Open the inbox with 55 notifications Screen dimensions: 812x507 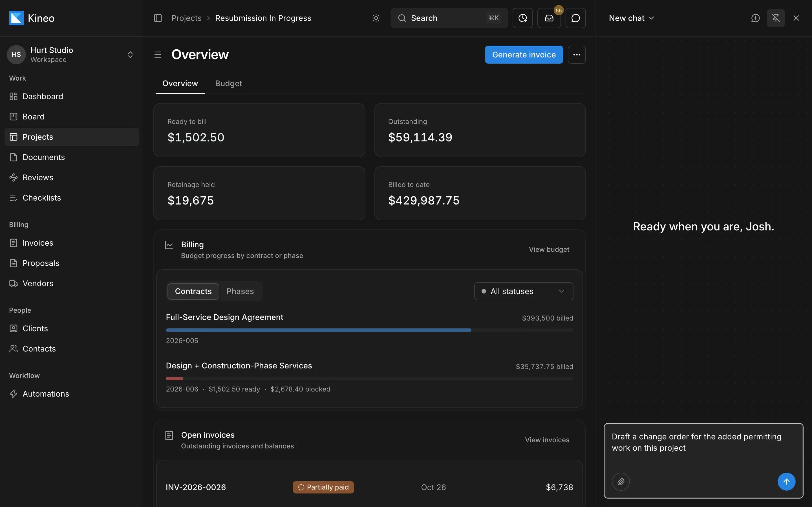click(x=549, y=18)
